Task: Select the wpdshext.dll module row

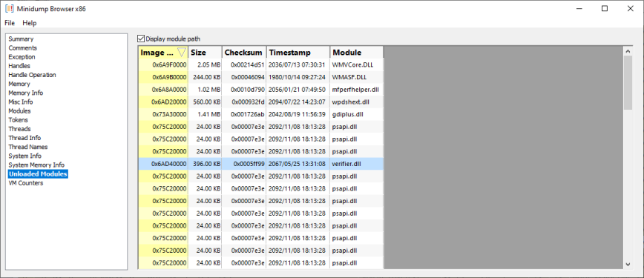Action: [261, 102]
